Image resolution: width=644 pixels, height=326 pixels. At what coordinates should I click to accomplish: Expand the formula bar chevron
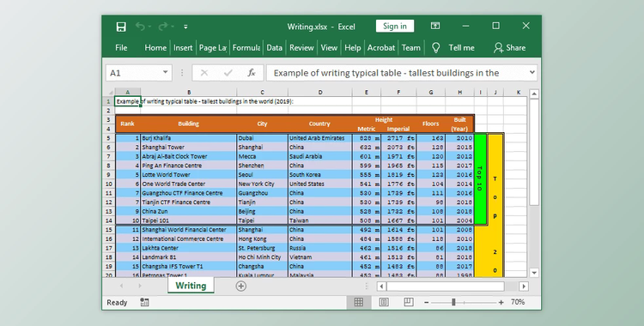(532, 72)
